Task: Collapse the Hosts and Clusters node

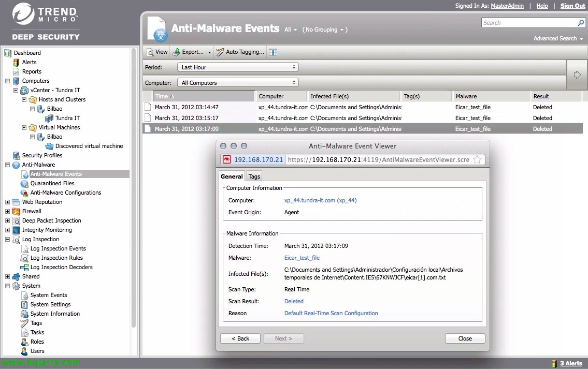Action: click(24, 100)
